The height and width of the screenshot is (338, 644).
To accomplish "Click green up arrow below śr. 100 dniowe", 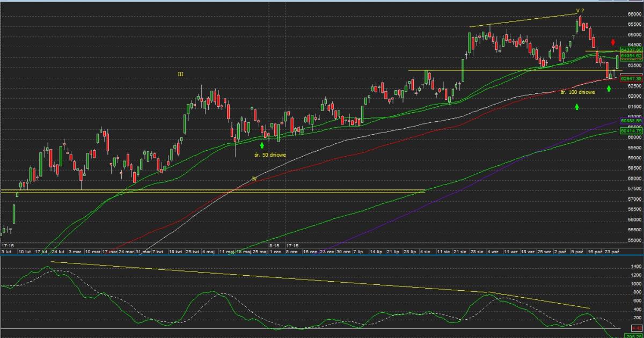I will pyautogui.click(x=577, y=107).
